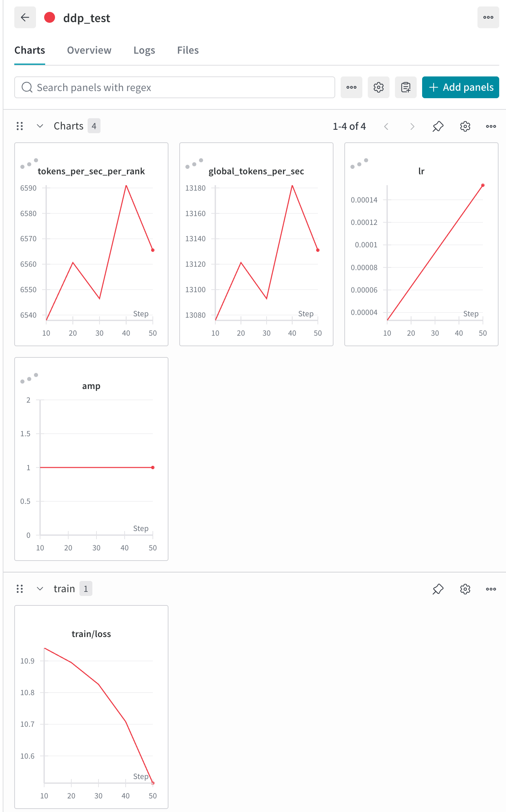Open the run options menu for ddp_test
Viewport: 506px width, 812px height.
(x=488, y=17)
